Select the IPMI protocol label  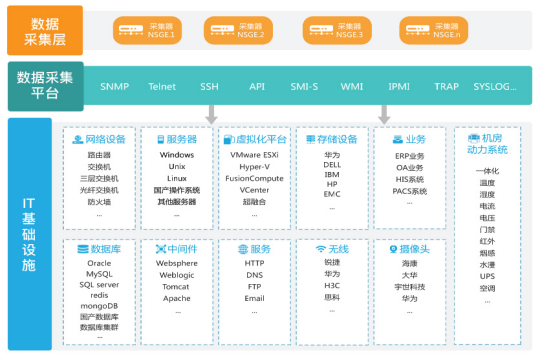pos(399,86)
